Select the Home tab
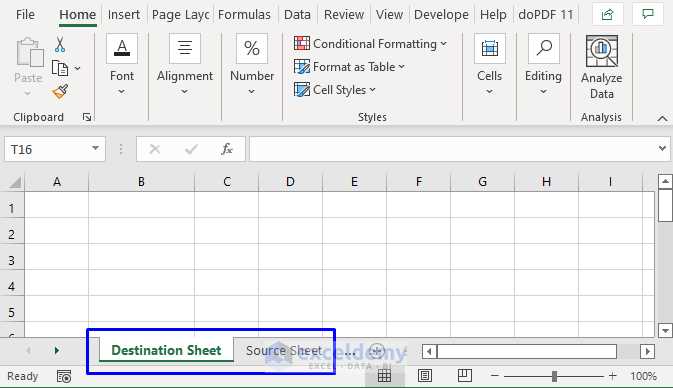 coord(78,15)
